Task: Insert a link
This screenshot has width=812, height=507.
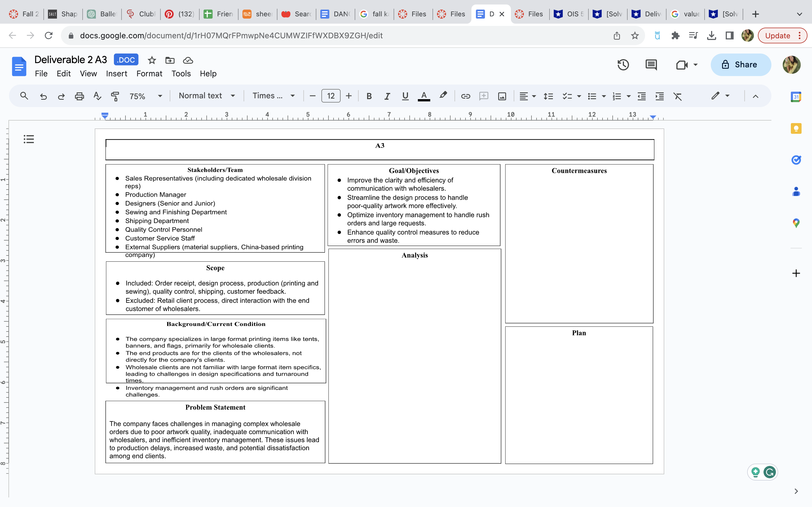Action: click(x=466, y=96)
